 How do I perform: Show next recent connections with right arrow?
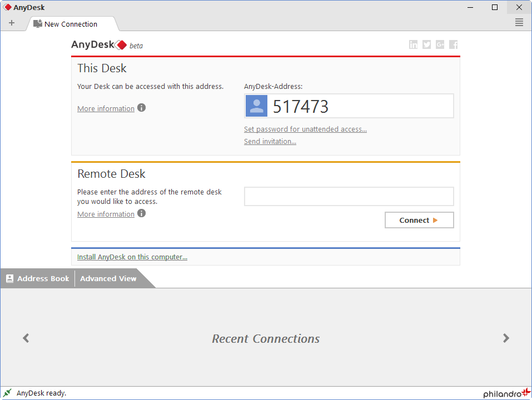pos(506,338)
